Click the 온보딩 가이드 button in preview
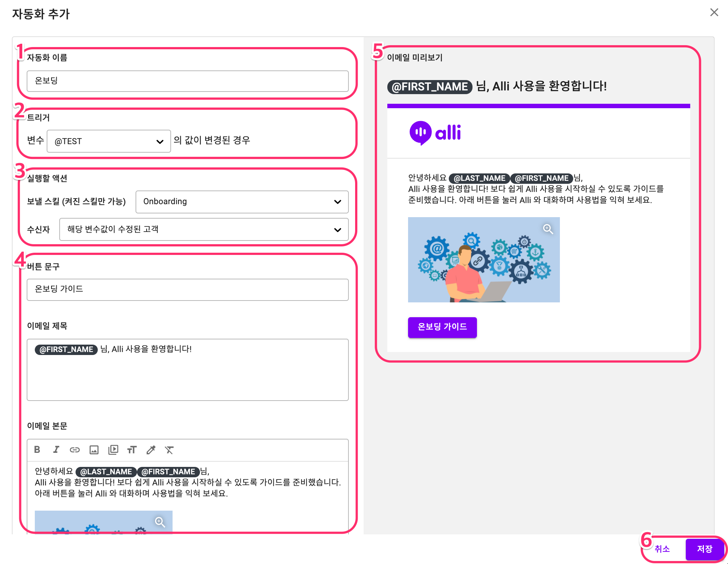Screen dimensions: 728x564 tap(442, 327)
